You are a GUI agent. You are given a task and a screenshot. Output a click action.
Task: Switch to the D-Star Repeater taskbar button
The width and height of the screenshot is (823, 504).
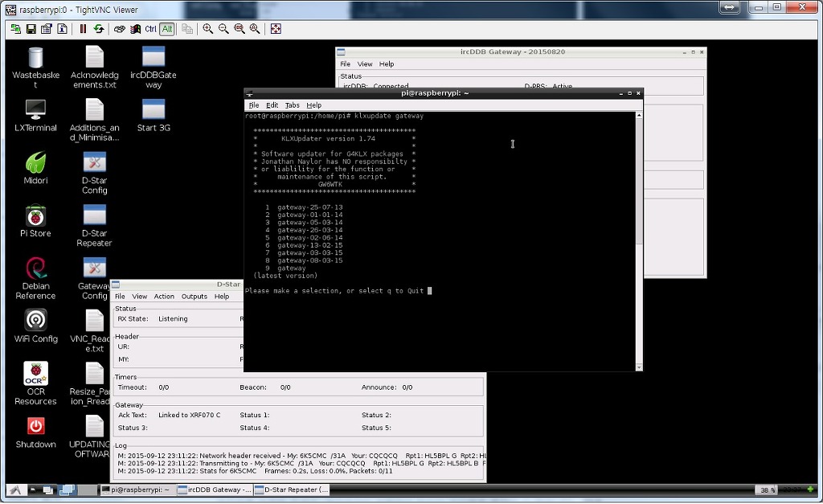[x=292, y=490]
